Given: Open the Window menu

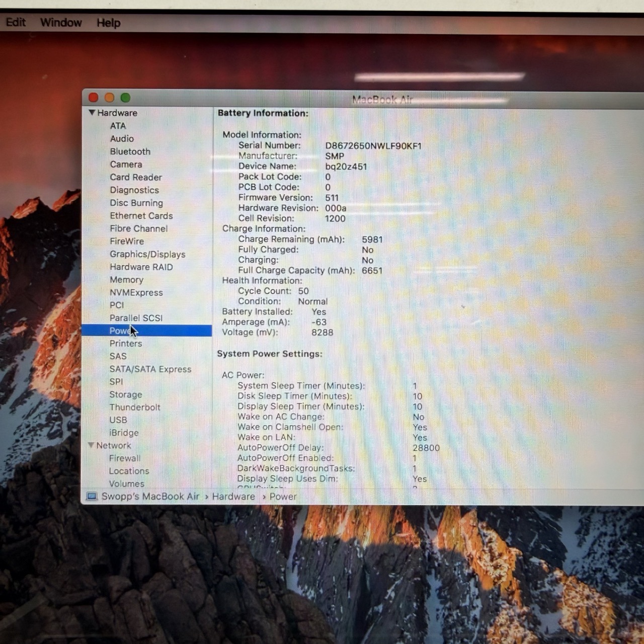Looking at the screenshot, I should click(x=61, y=23).
